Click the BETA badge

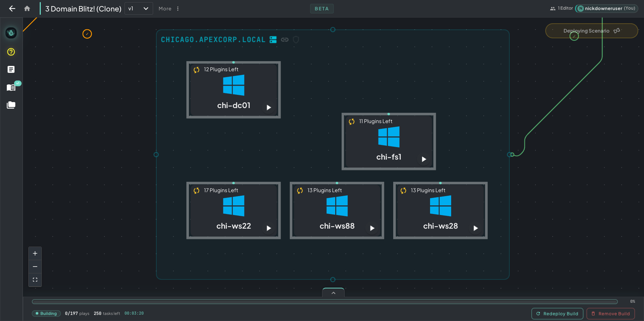(322, 9)
